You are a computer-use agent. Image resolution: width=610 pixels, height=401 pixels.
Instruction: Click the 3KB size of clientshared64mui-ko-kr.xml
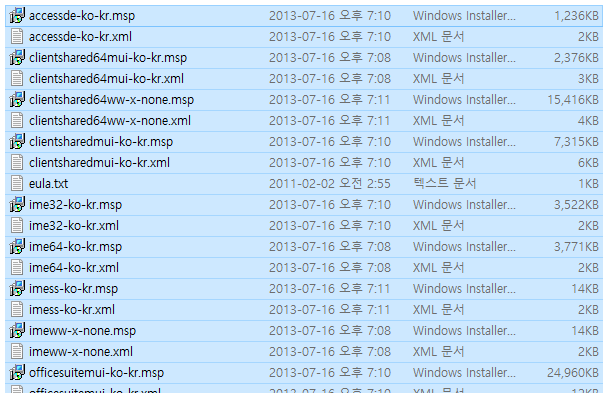coord(588,79)
